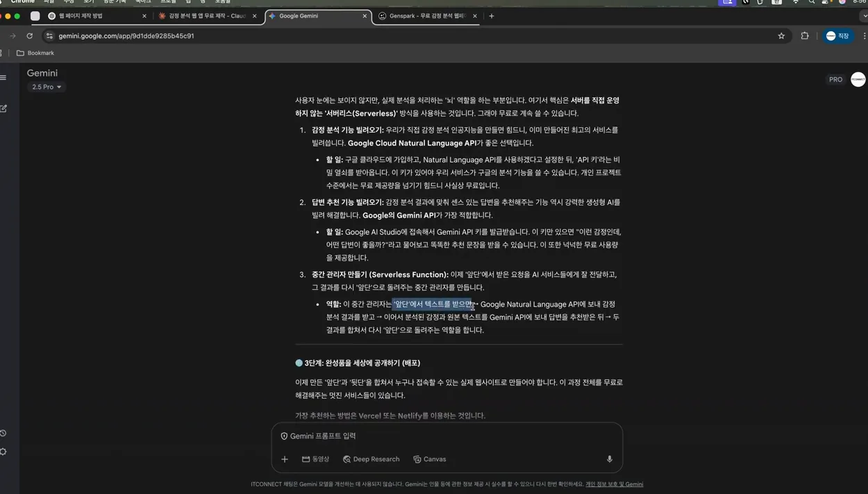The width and height of the screenshot is (868, 494).
Task: Open the Bookmark folder in bookmarks bar
Action: (x=35, y=53)
